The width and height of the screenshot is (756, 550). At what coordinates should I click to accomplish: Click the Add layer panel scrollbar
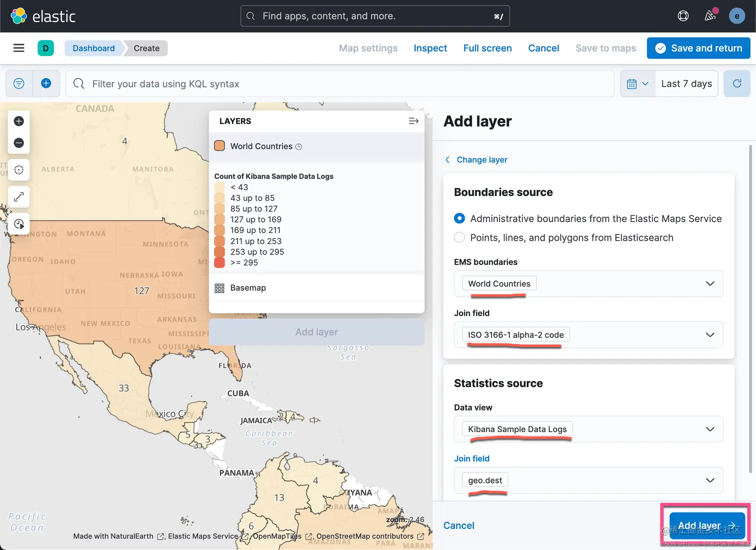(x=750, y=308)
